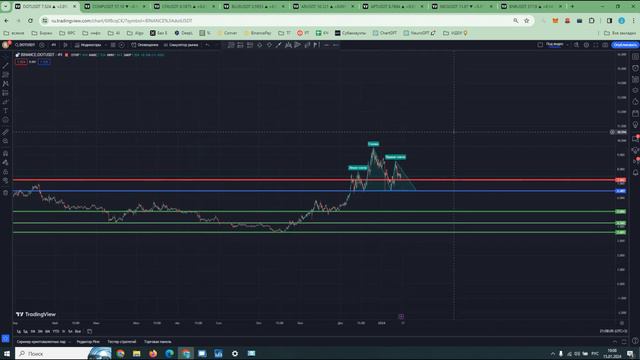This screenshot has width=640, height=360.
Task: Toggle lock all drawing tools
Action: 5,171
